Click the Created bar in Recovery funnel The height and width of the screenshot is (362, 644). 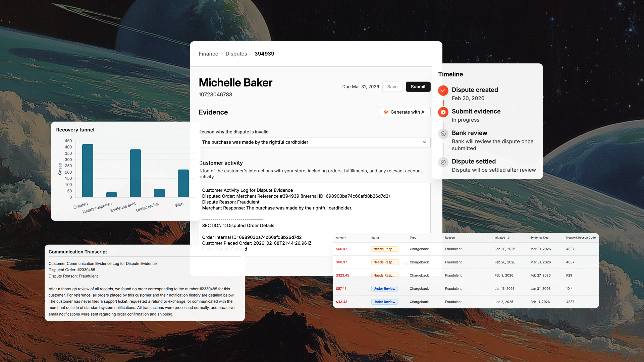[x=88, y=170]
